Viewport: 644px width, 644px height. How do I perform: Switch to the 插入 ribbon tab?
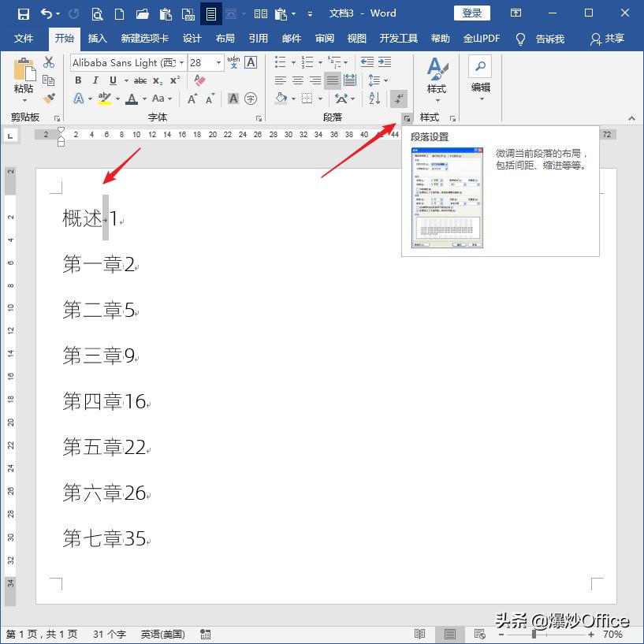pos(98,38)
